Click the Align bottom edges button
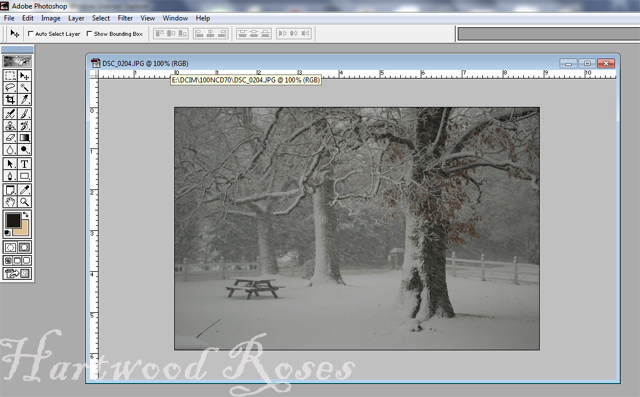Image resolution: width=640 pixels, height=397 pixels. 182,33
